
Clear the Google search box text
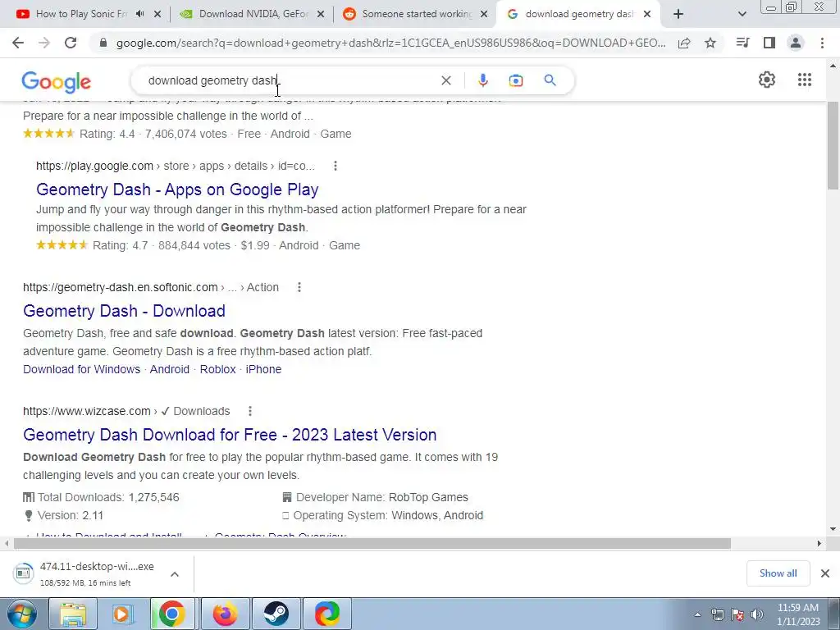click(x=445, y=80)
